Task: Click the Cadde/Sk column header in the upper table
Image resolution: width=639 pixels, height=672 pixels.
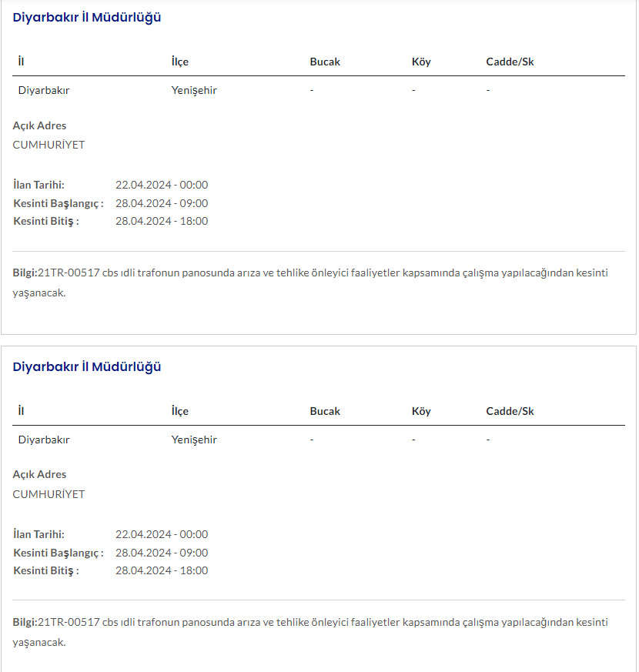Action: [510, 62]
